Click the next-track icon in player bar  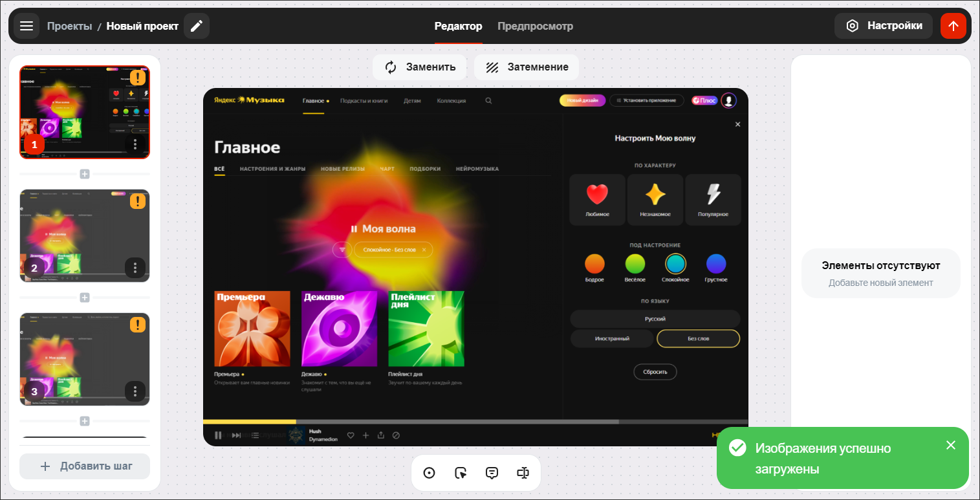pyautogui.click(x=236, y=435)
